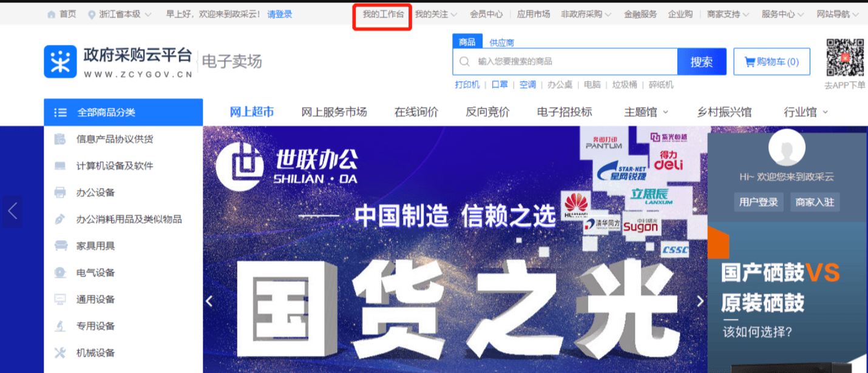Image resolution: width=868 pixels, height=373 pixels.
Task: Click the 请登录 link
Action: point(280,14)
